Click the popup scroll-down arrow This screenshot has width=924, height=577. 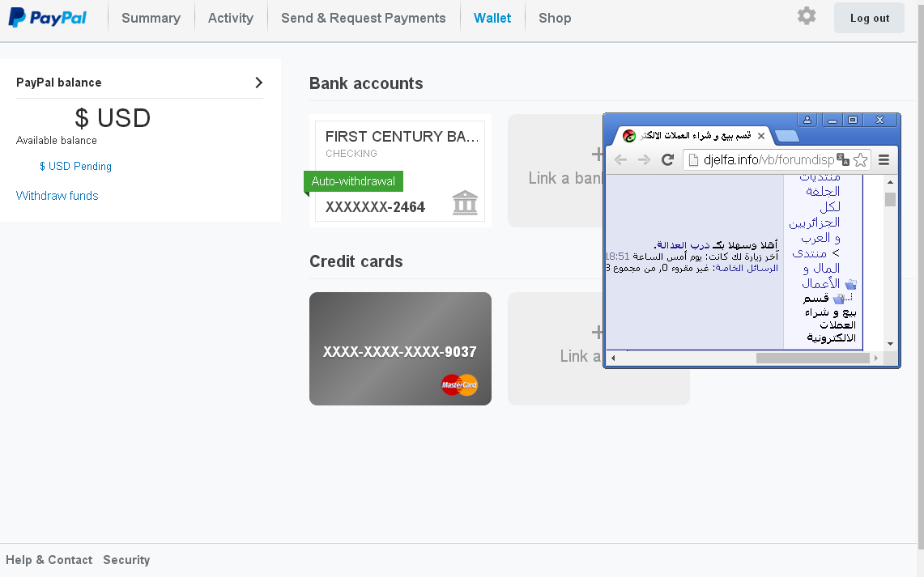(891, 344)
